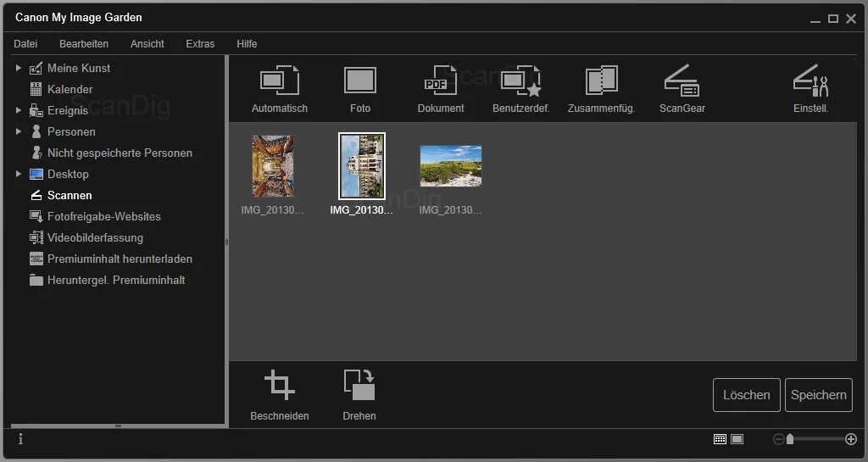This screenshot has height=462, width=868.
Task: Maximize the Canon My Image Garden window
Action: tap(832, 19)
